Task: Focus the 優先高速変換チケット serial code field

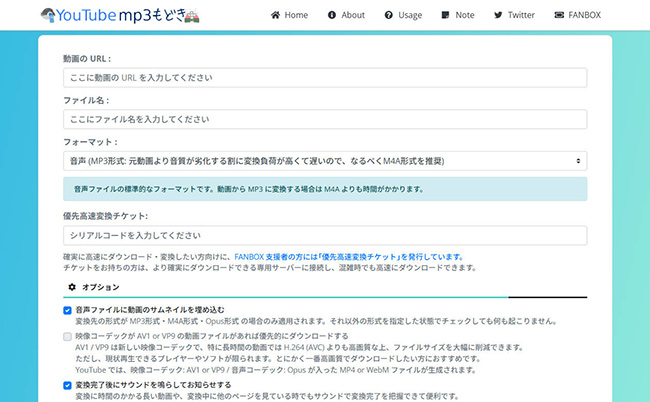Action: (325, 235)
